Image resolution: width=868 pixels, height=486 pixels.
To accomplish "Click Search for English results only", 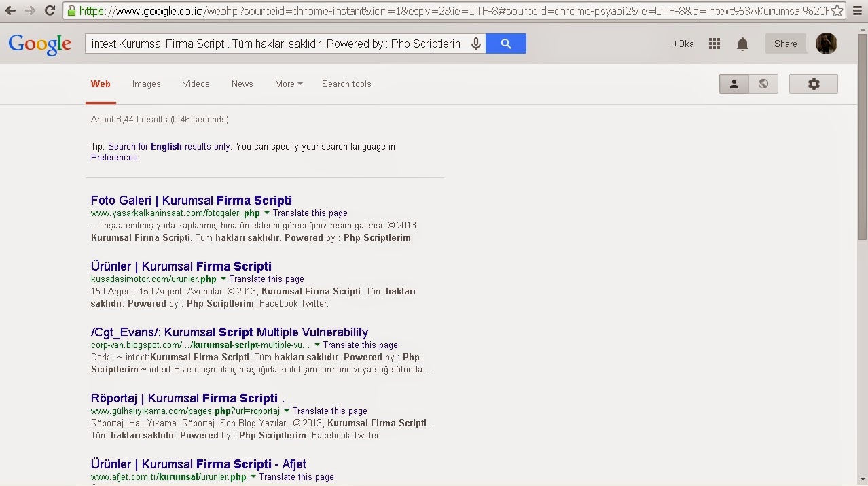I will tap(169, 146).
